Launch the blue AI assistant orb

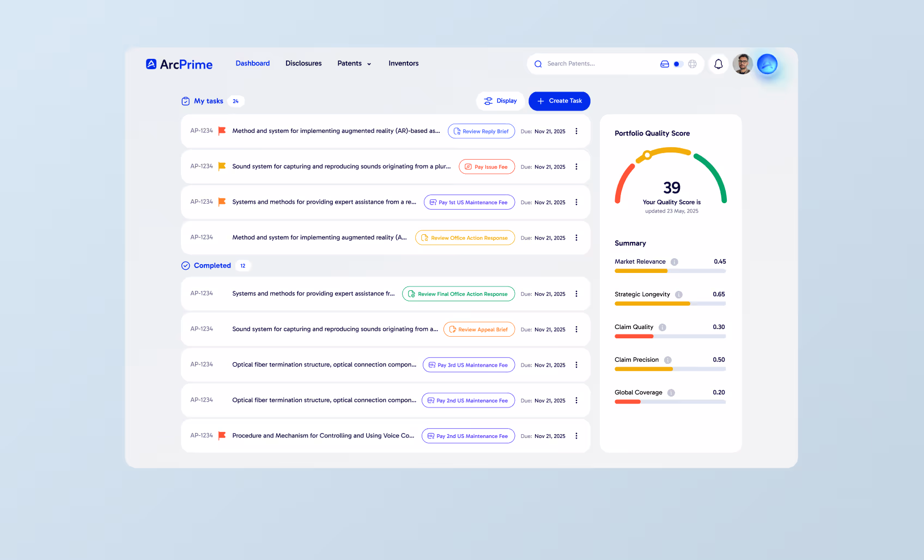tap(767, 64)
